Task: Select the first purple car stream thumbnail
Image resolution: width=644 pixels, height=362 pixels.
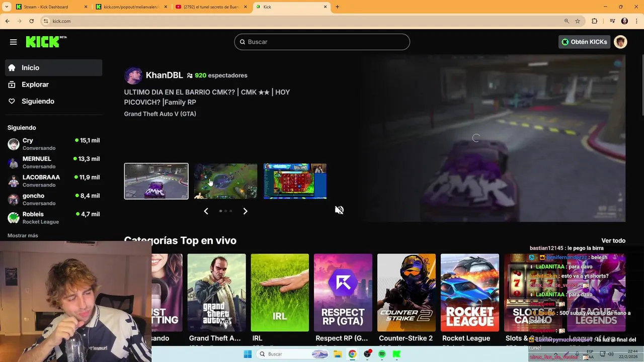Action: tap(156, 181)
